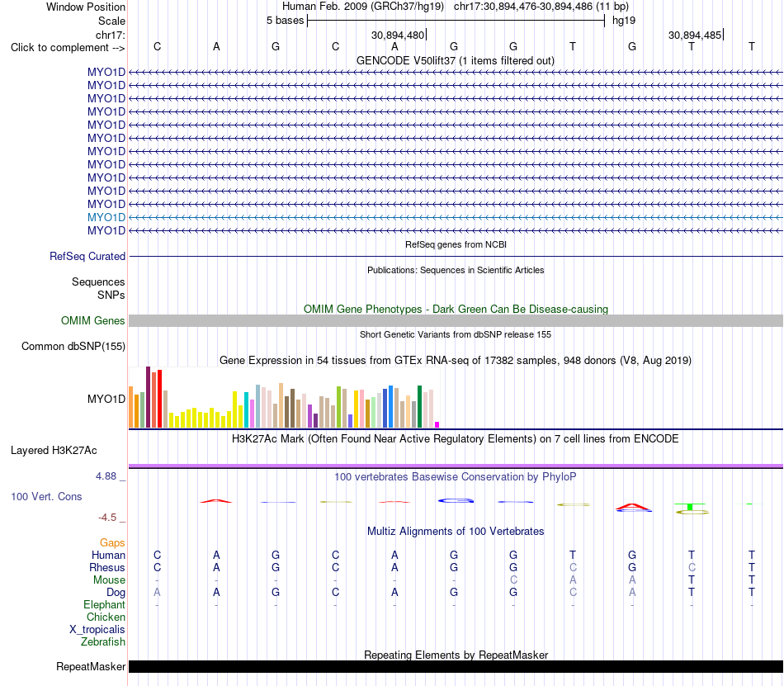The width and height of the screenshot is (784, 686).
Task: Open the OMIM Gene Phenotypes title
Action: (456, 309)
